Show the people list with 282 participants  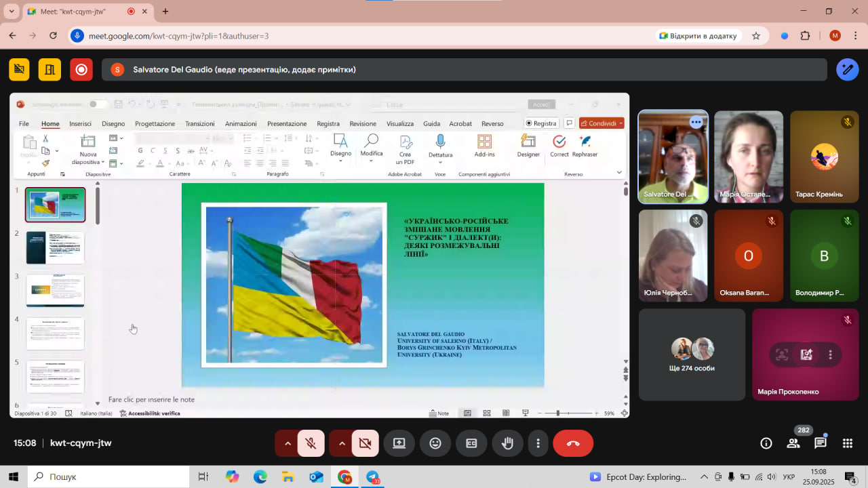(793, 443)
